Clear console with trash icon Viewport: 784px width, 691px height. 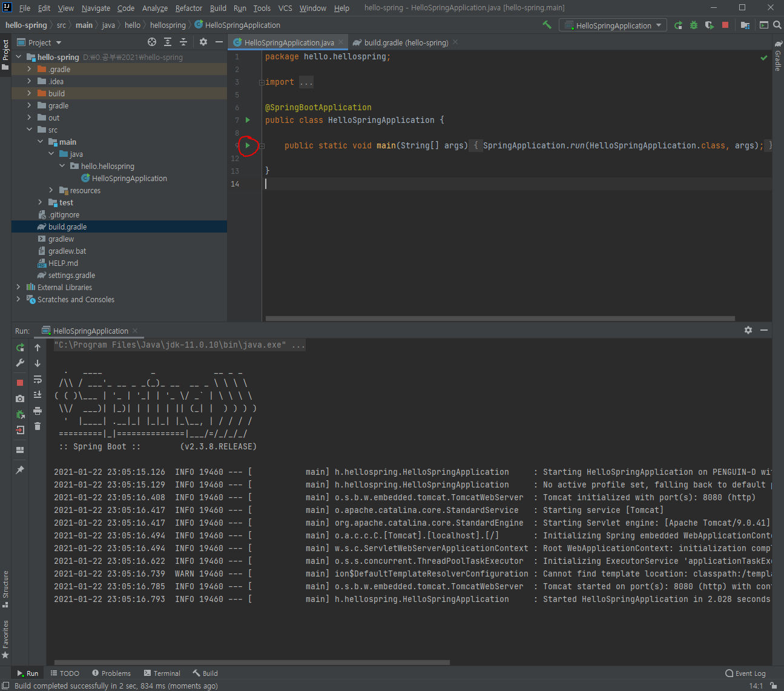pos(38,426)
